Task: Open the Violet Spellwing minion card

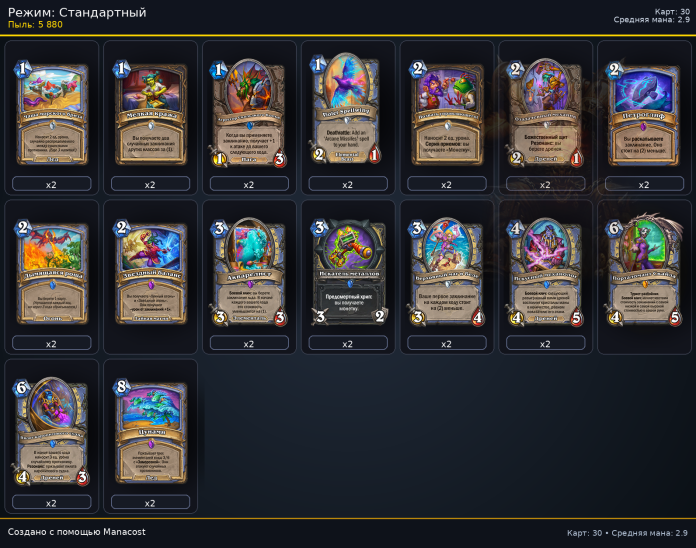Action: [x=348, y=109]
